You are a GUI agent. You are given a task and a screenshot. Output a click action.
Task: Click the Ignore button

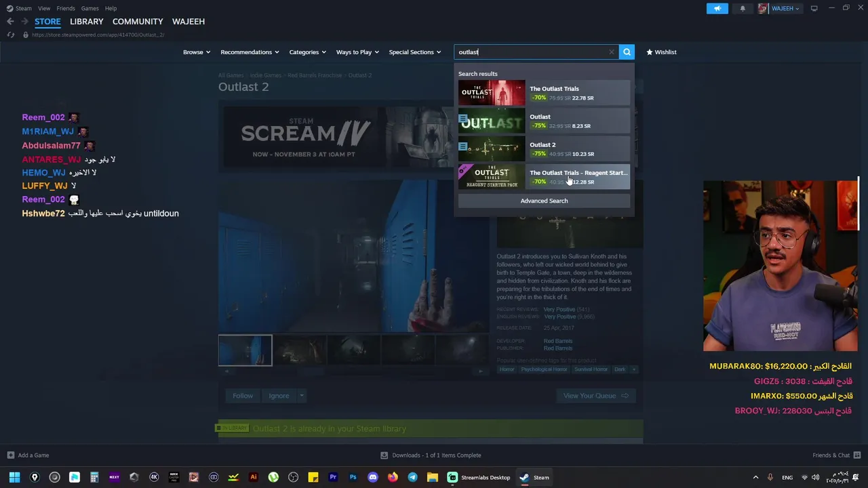pos(279,396)
